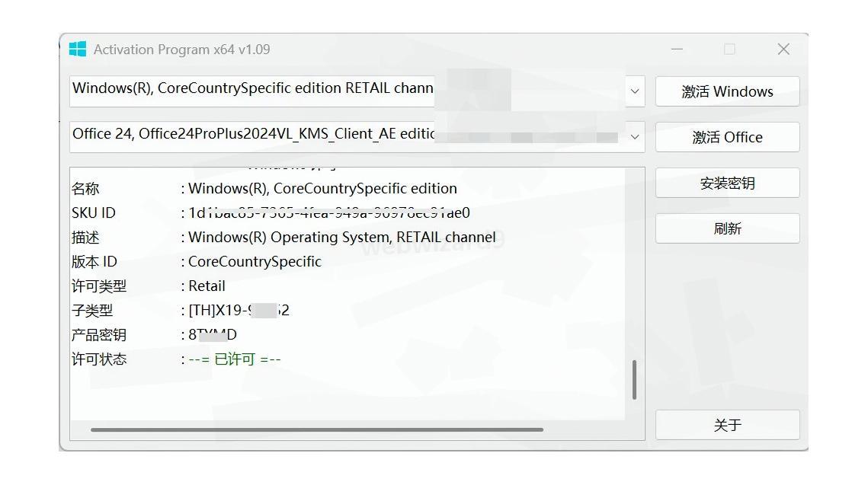Click the 许可类型 label

pyautogui.click(x=99, y=286)
